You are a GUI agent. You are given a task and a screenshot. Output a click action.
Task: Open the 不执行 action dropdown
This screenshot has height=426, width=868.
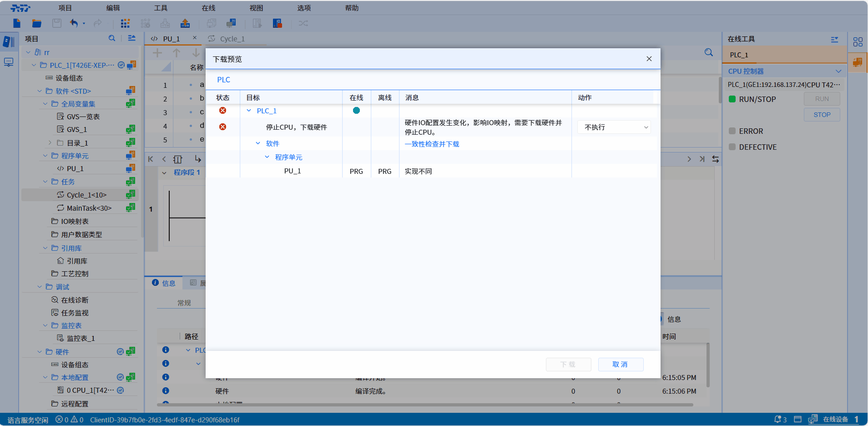614,127
